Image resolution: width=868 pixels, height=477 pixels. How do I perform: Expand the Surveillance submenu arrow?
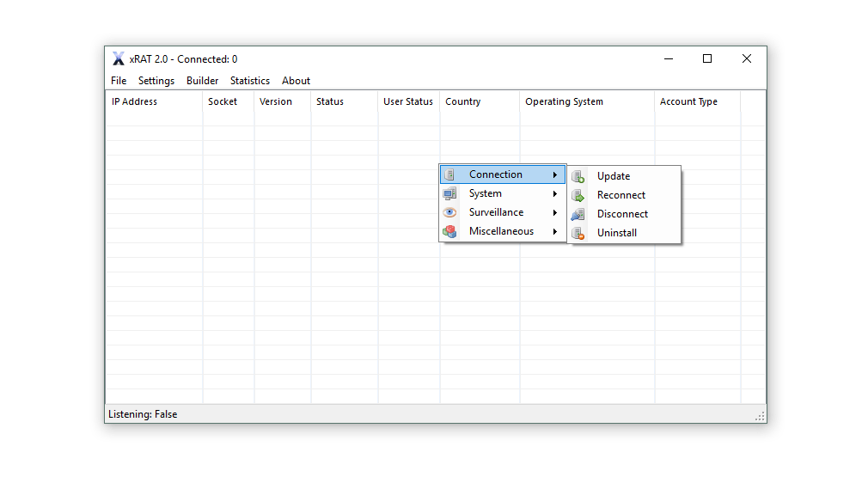point(555,213)
